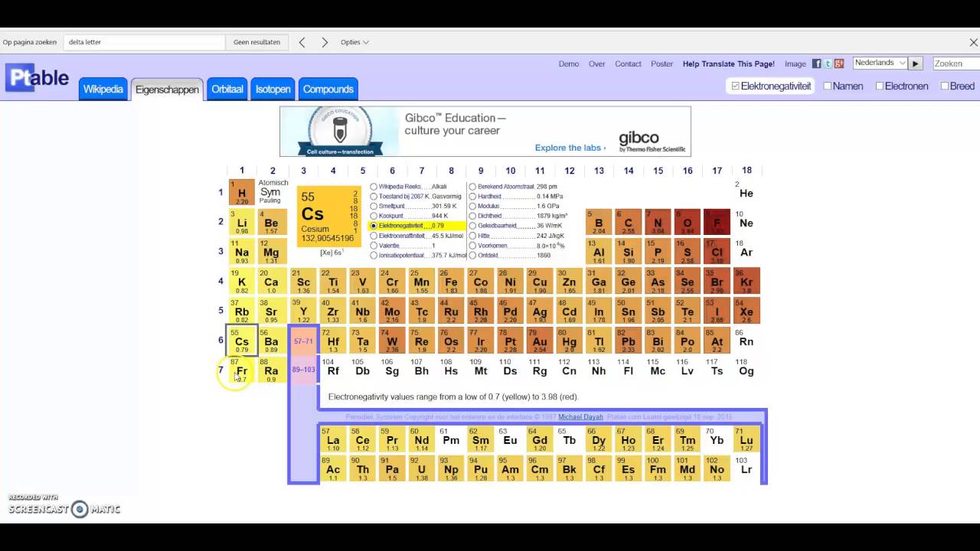
Task: Share via the Twitter icon
Action: tap(828, 64)
